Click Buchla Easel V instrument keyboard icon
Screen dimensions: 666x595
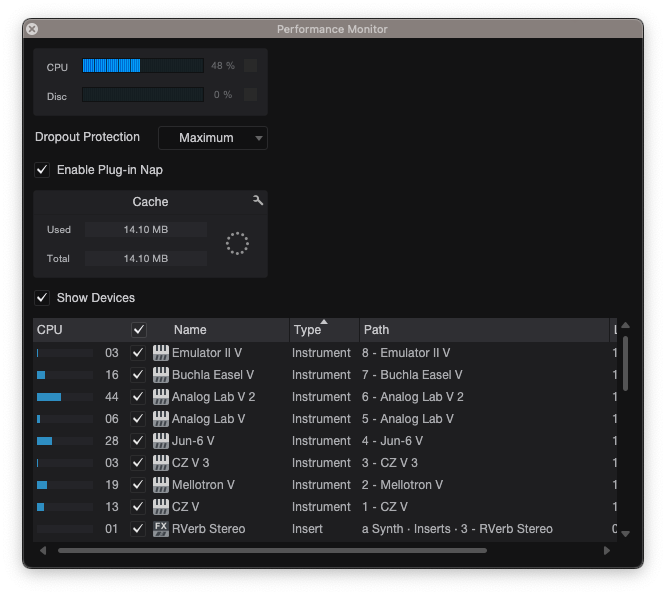161,375
